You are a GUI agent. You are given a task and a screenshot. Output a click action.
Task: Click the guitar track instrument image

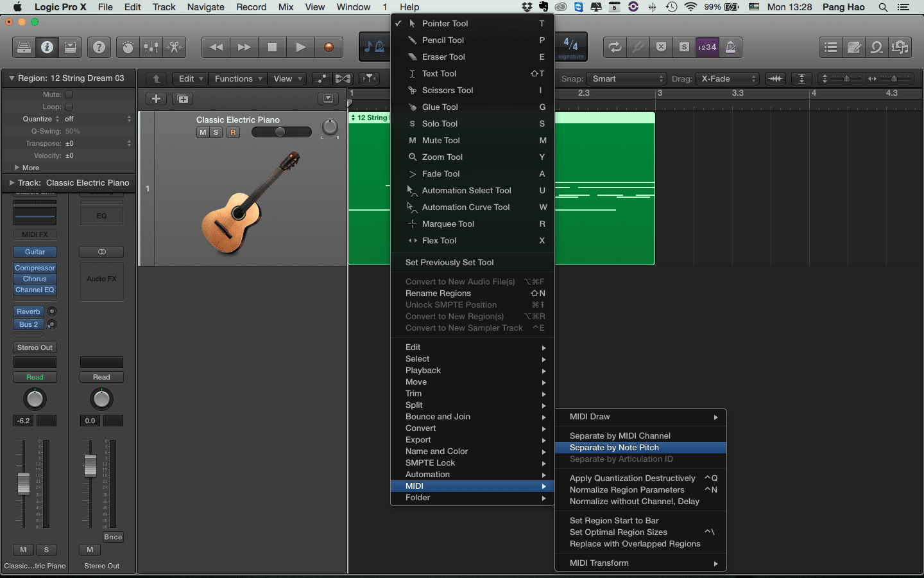[x=250, y=203]
